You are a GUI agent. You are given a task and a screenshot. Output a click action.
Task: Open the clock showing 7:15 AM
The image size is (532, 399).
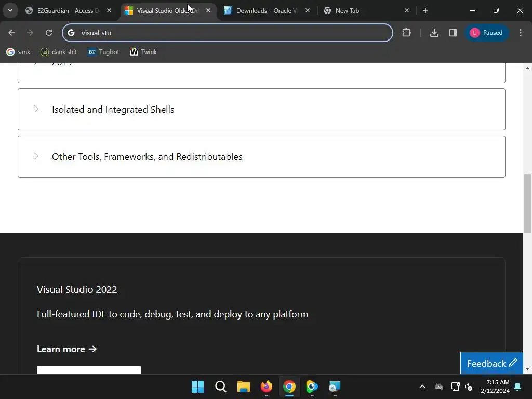[x=495, y=387]
